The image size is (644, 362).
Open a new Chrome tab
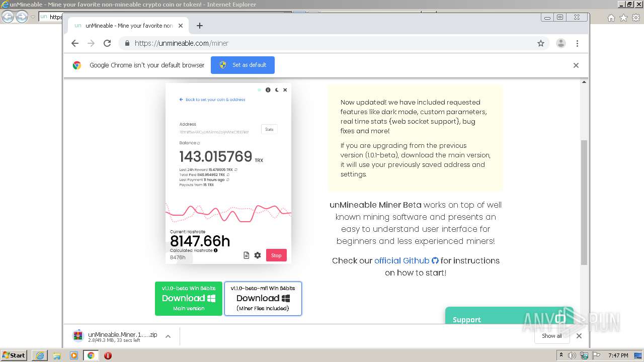[x=200, y=26]
